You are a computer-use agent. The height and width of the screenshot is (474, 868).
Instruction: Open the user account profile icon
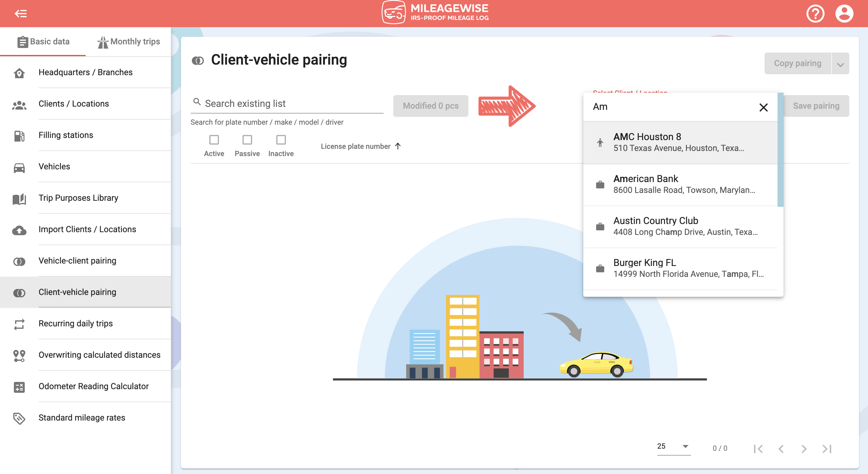[844, 14]
